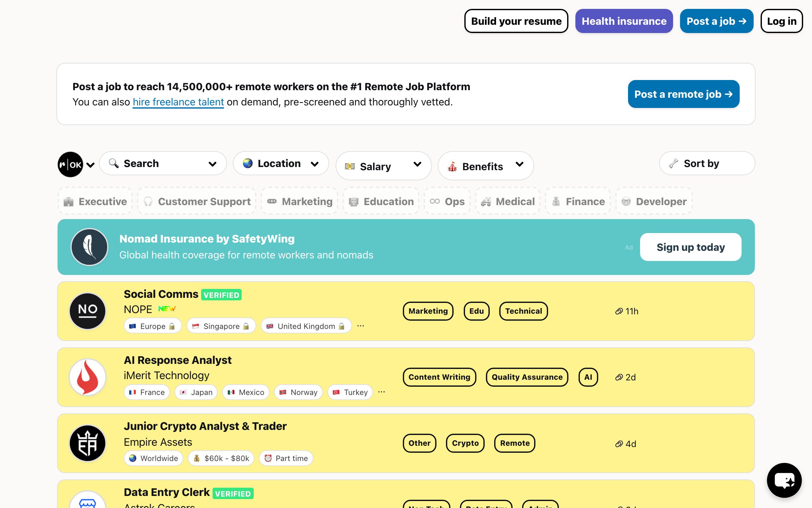Click Build your resume button

(516, 21)
